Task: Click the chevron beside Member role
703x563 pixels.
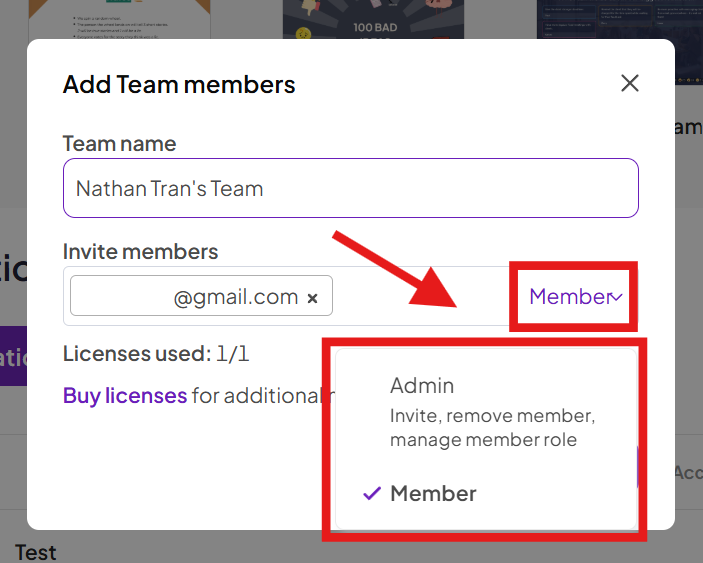Action: pos(617,297)
